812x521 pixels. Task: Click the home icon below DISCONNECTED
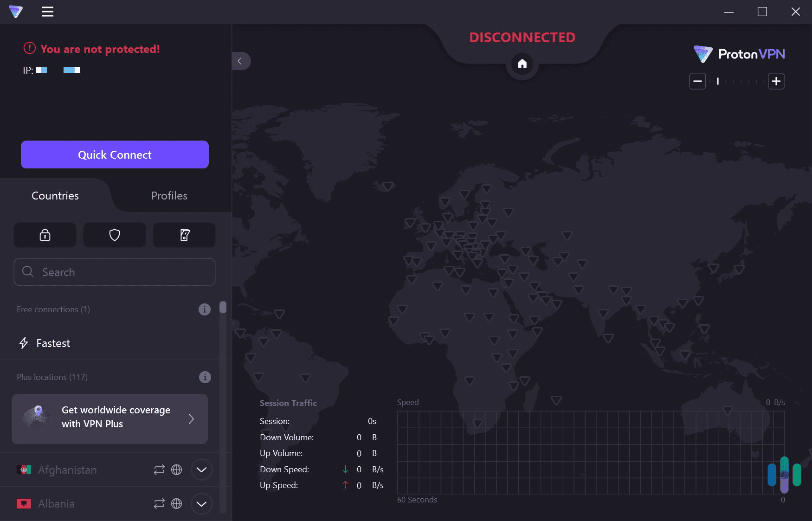coord(522,64)
